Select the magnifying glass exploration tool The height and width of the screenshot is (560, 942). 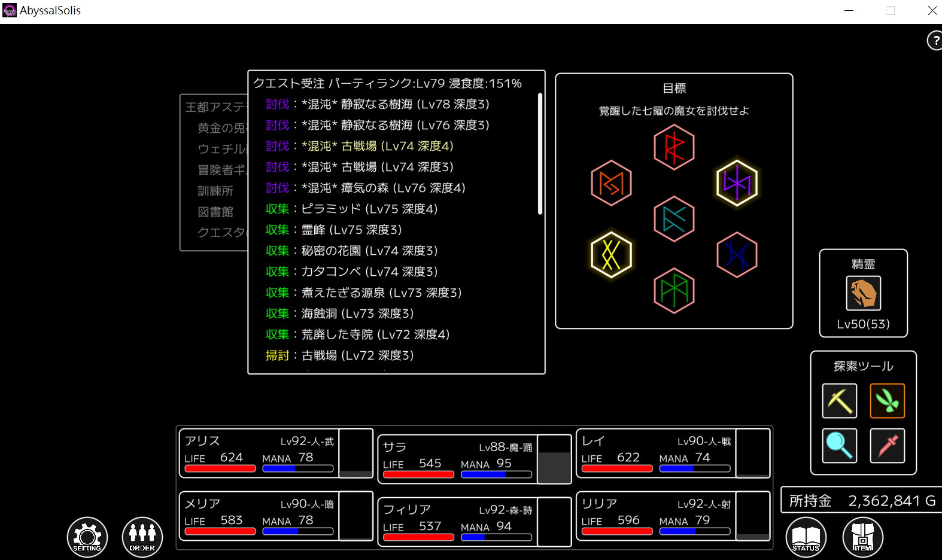point(840,446)
